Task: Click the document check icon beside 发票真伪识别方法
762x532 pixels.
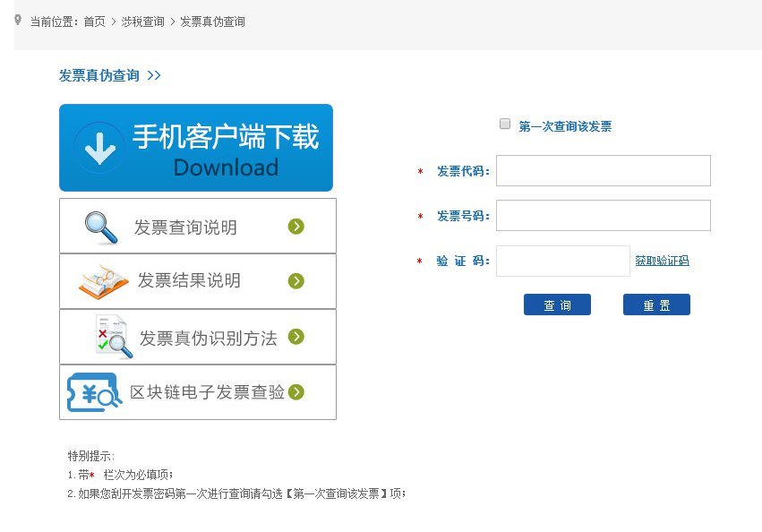Action: (x=114, y=337)
